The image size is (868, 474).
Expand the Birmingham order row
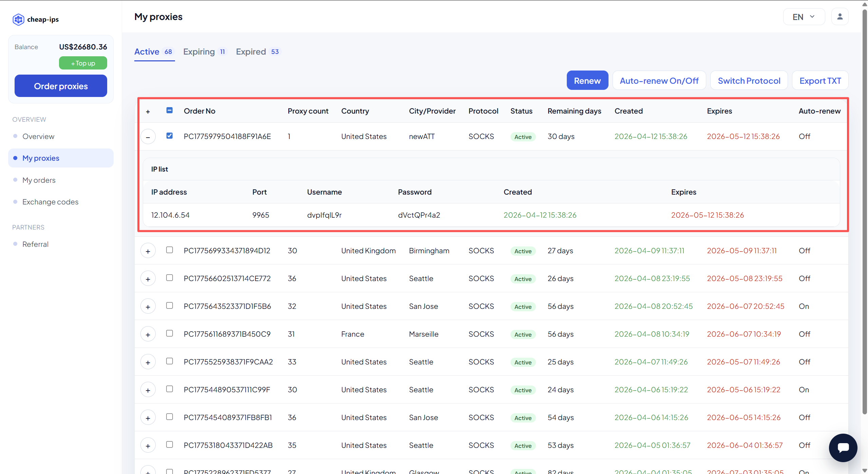click(x=148, y=251)
